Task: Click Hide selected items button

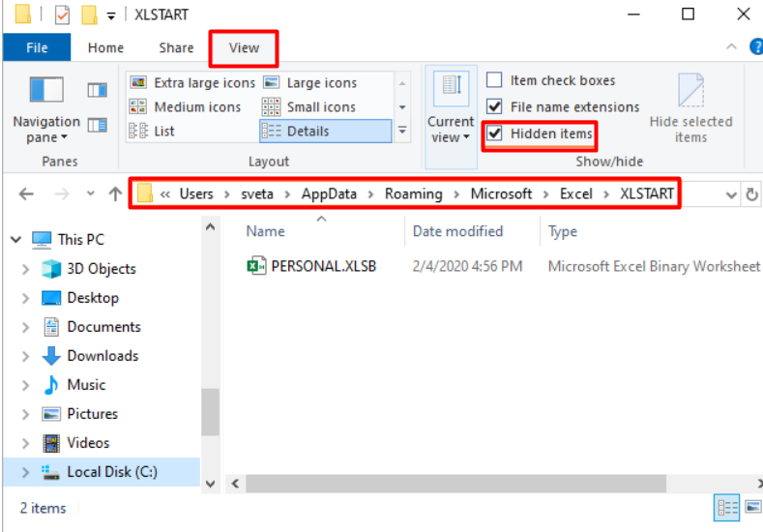Action: 690,109
